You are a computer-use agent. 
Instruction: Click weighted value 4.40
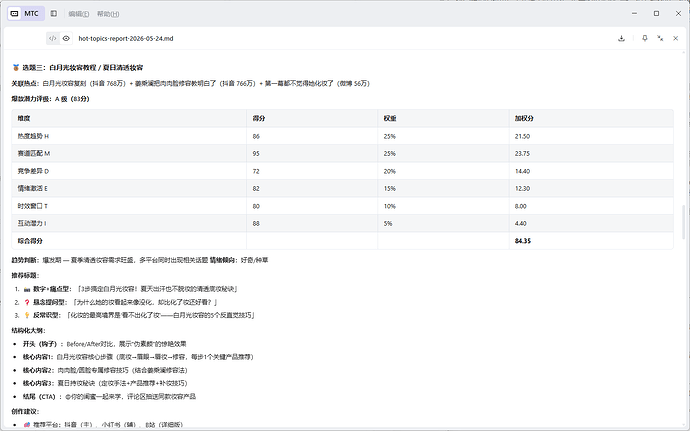pos(521,223)
